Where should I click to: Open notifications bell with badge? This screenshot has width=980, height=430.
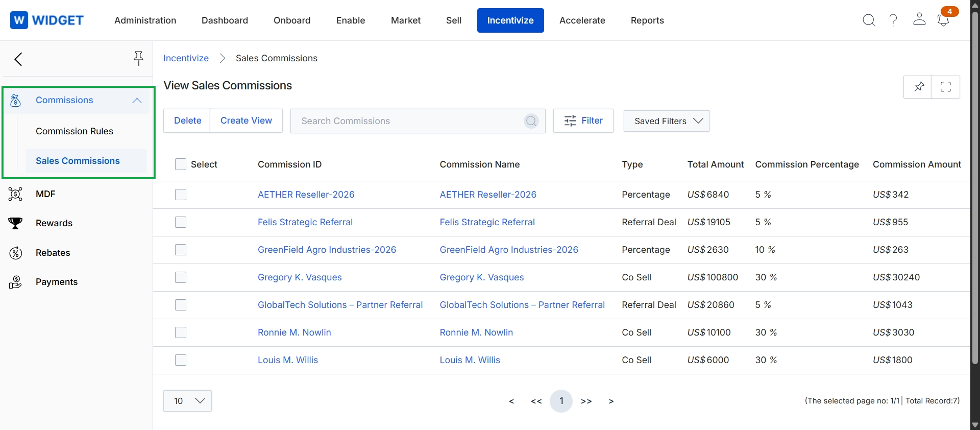pyautogui.click(x=944, y=19)
